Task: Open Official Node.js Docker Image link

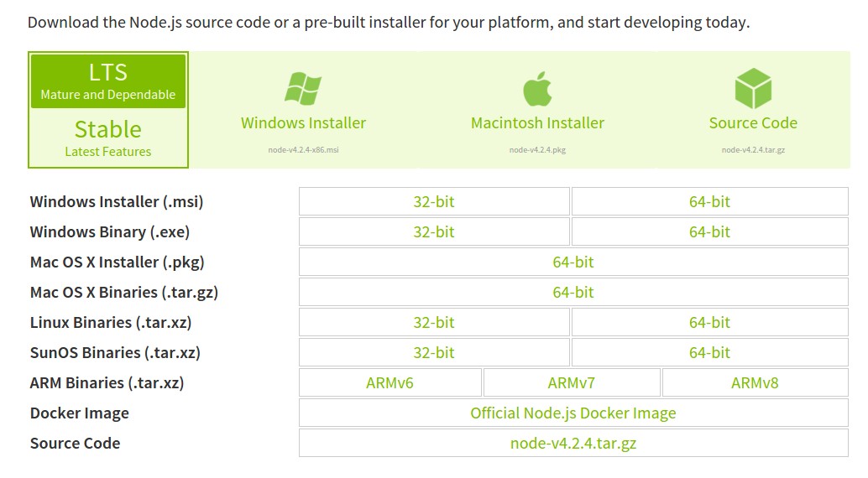Action: coord(573,413)
